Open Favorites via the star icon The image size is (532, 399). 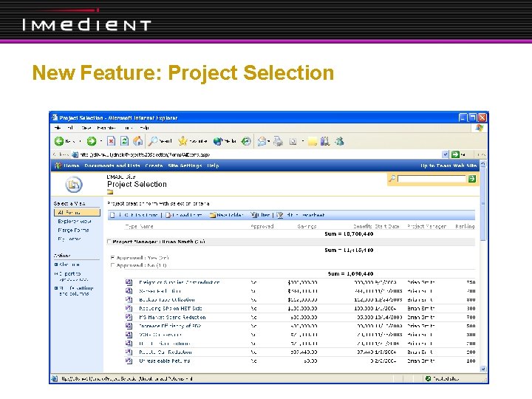[x=183, y=141]
